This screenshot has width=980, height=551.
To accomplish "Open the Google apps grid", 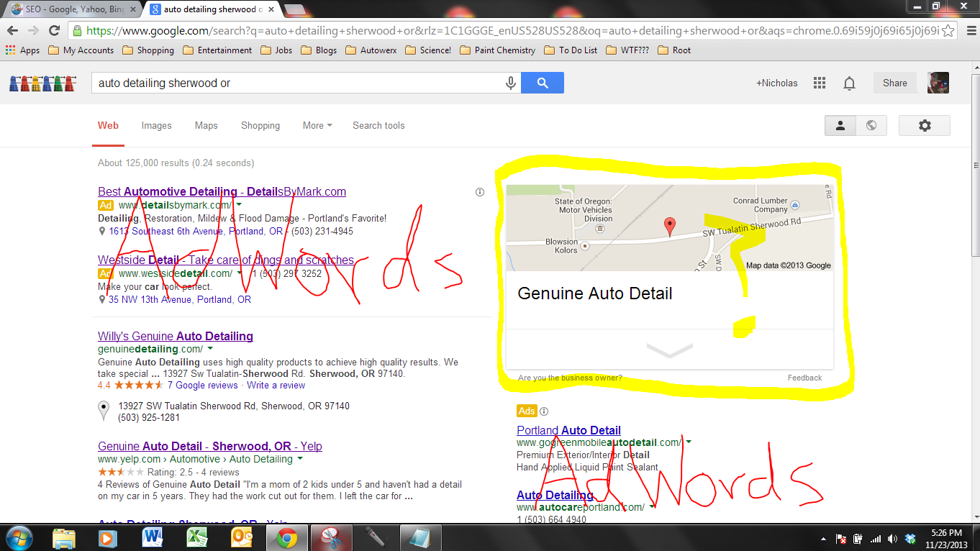I will coord(819,83).
